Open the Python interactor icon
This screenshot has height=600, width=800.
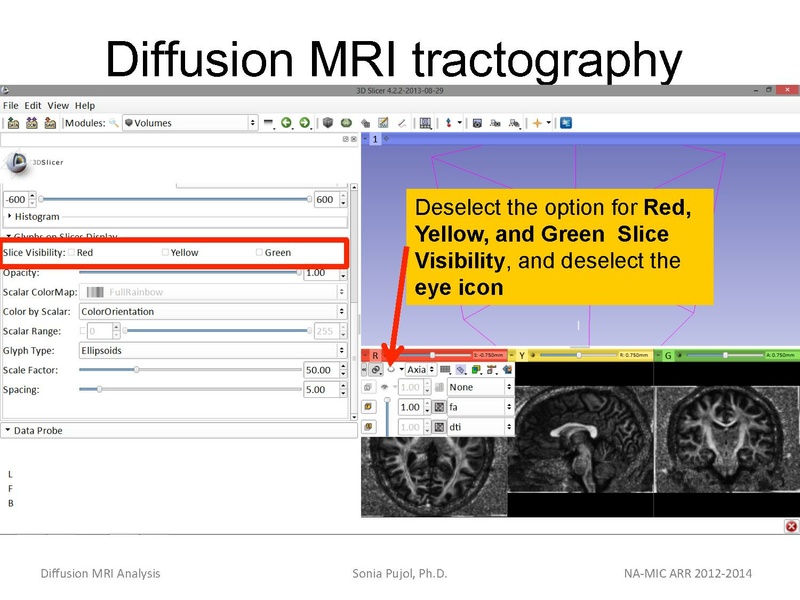point(566,123)
